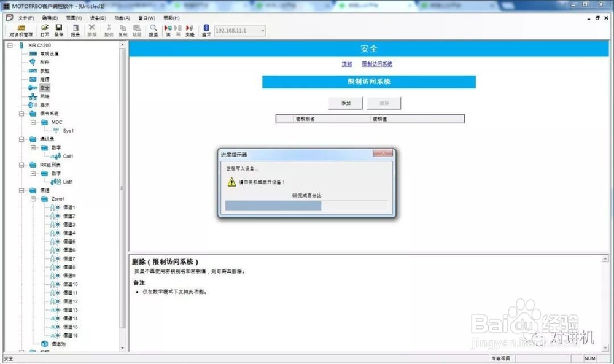The width and height of the screenshot is (614, 364).
Task: Click the 限制访问系统 blue section header
Action: 369,82
